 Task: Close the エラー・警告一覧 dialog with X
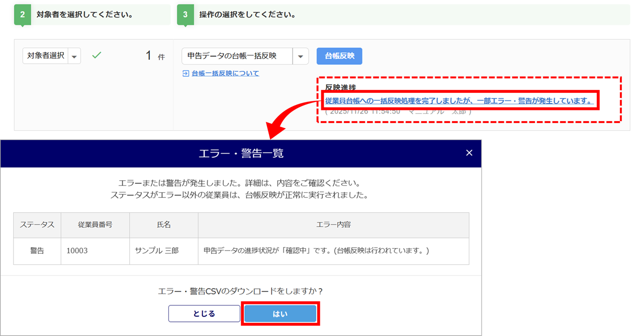point(469,153)
